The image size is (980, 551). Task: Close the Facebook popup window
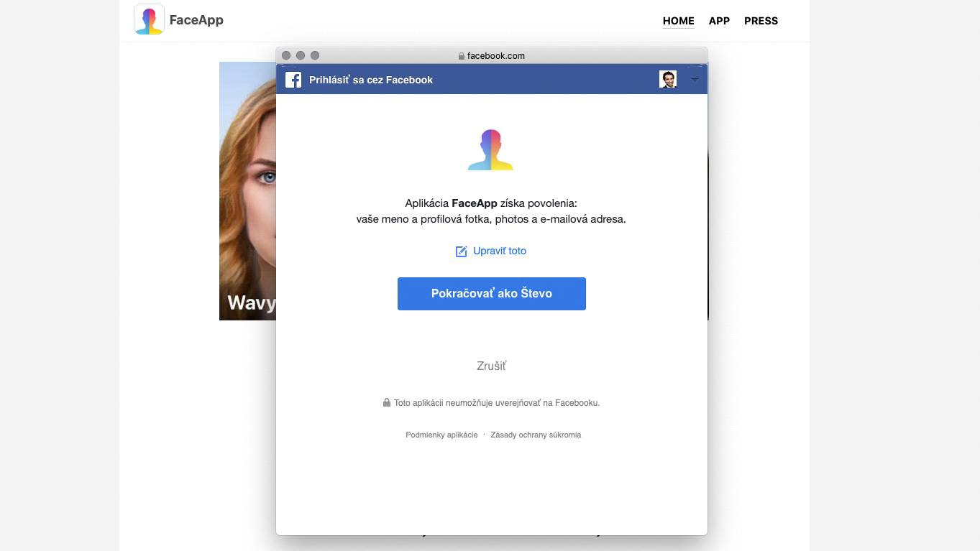click(286, 55)
